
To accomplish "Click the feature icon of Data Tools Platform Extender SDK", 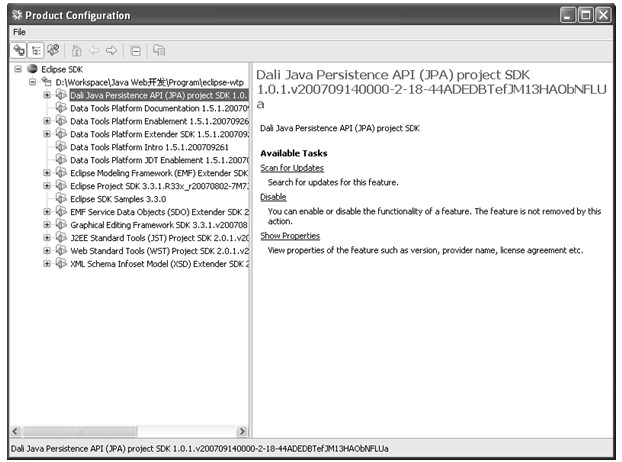I will [x=61, y=134].
